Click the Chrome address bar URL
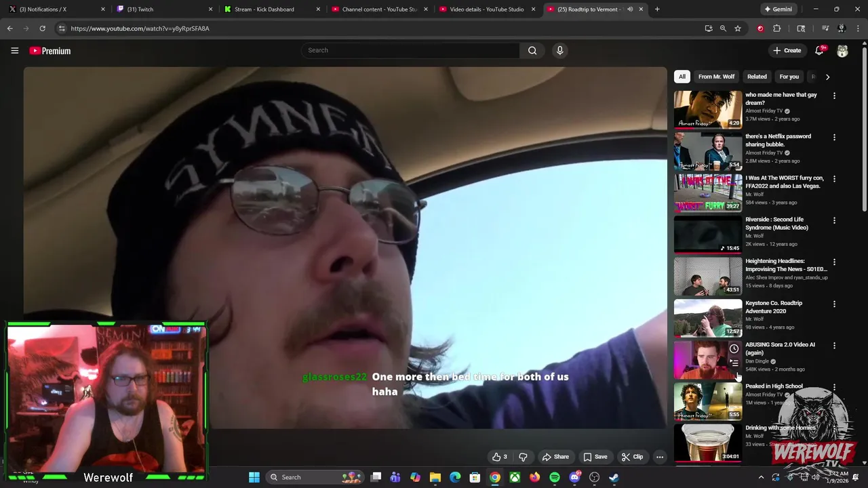The width and height of the screenshot is (868, 488). 140,28
